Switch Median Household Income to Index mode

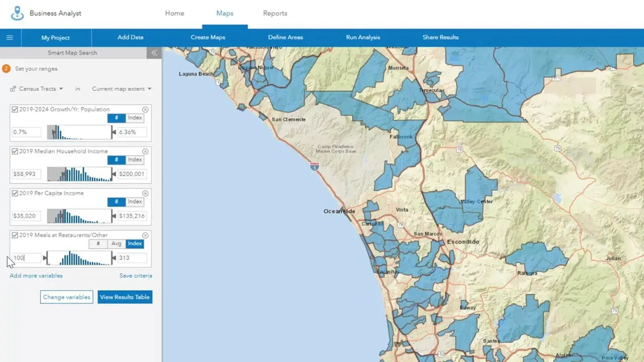click(x=135, y=160)
